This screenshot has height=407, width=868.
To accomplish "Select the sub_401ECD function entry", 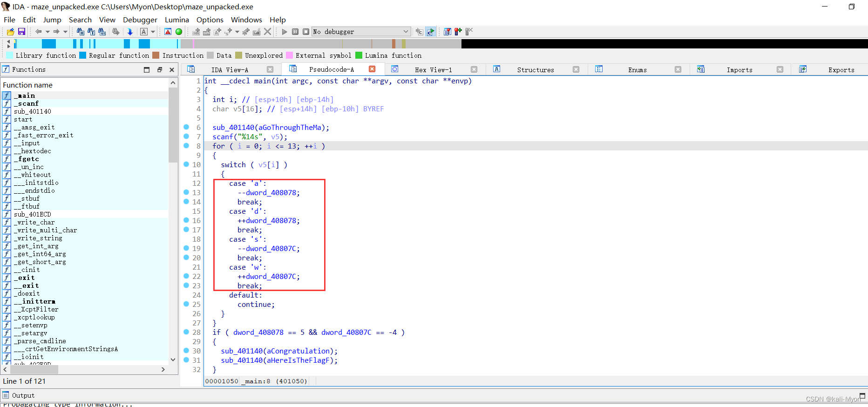I will pos(85,214).
